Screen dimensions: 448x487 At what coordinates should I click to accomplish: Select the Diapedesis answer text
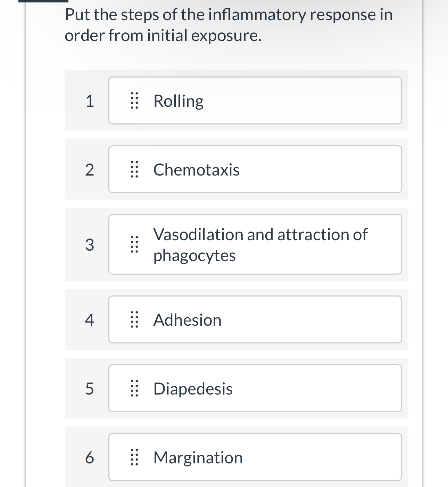coord(193,389)
